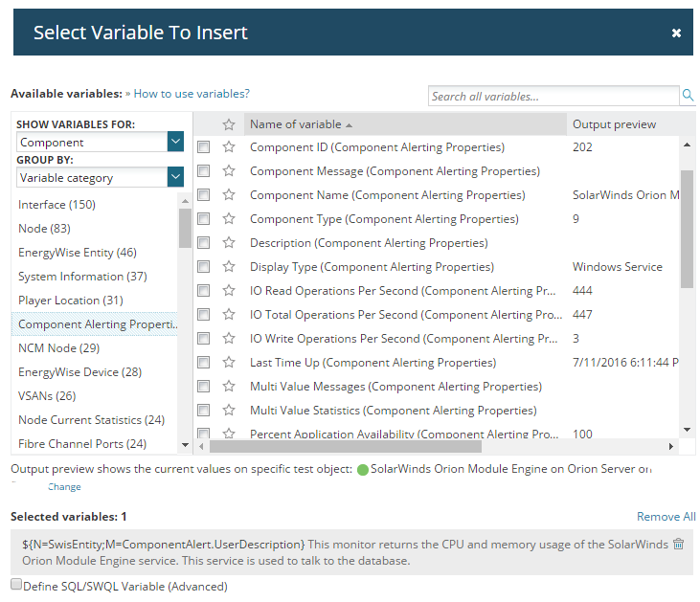Tick the Component Type variable checkbox
This screenshot has width=700, height=602.
[204, 219]
